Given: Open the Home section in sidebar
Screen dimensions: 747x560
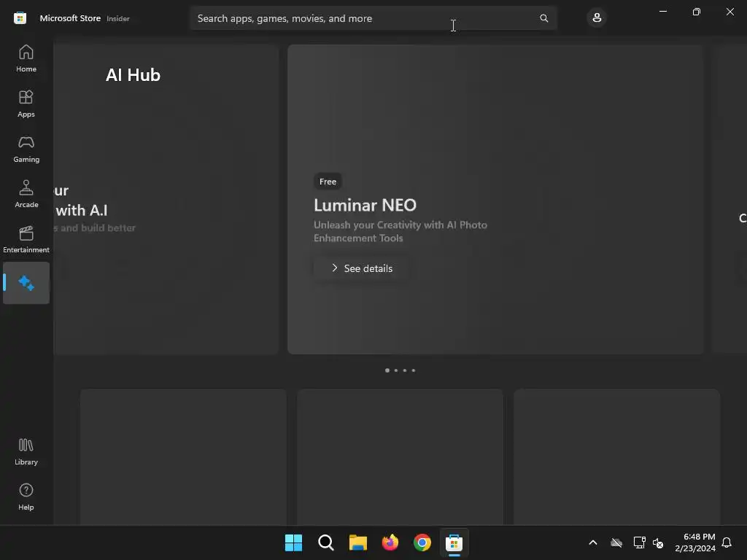Looking at the screenshot, I should point(26,58).
